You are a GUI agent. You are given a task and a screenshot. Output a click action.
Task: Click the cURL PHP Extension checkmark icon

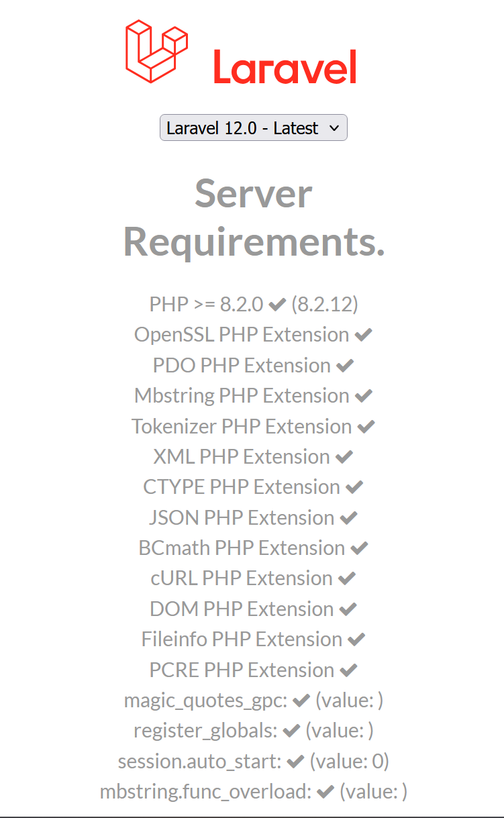coord(347,578)
